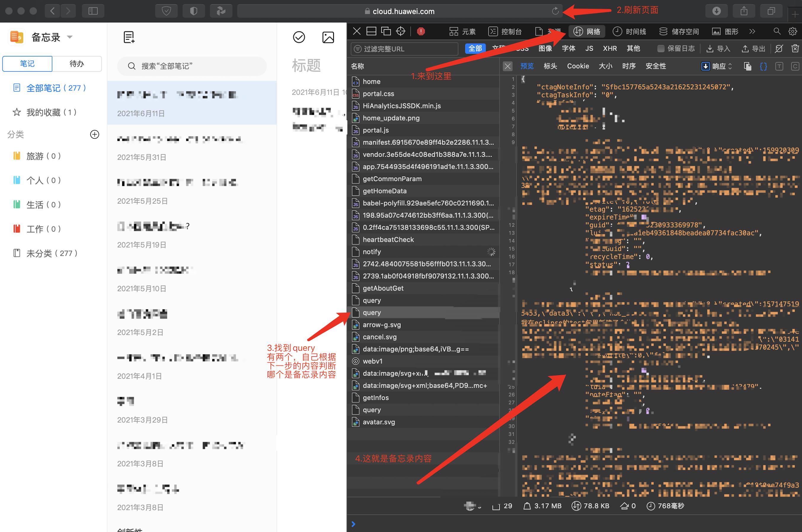802x532 pixels.
Task: Detach the inspector into a separate window
Action: pos(386,31)
